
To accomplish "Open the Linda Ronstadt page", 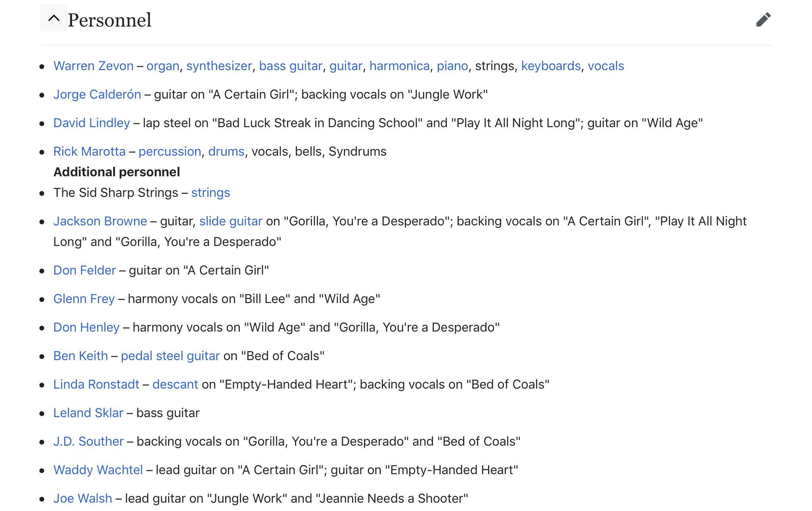I will [96, 384].
